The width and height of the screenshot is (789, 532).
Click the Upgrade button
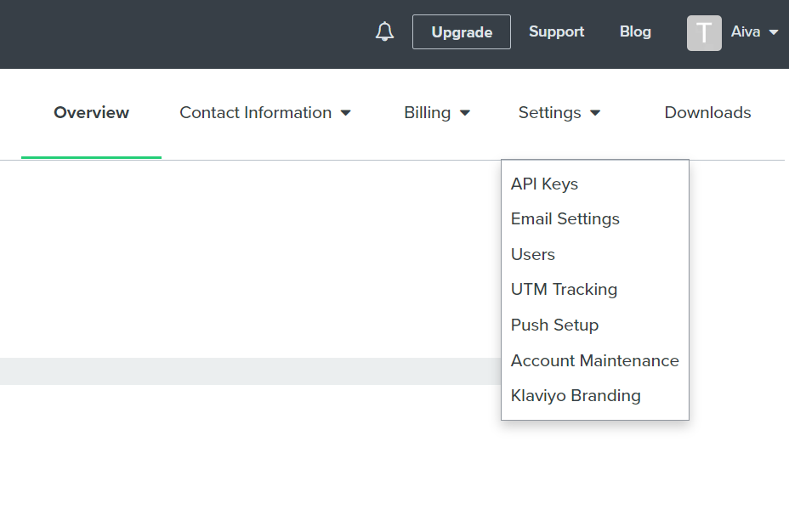[x=462, y=32]
